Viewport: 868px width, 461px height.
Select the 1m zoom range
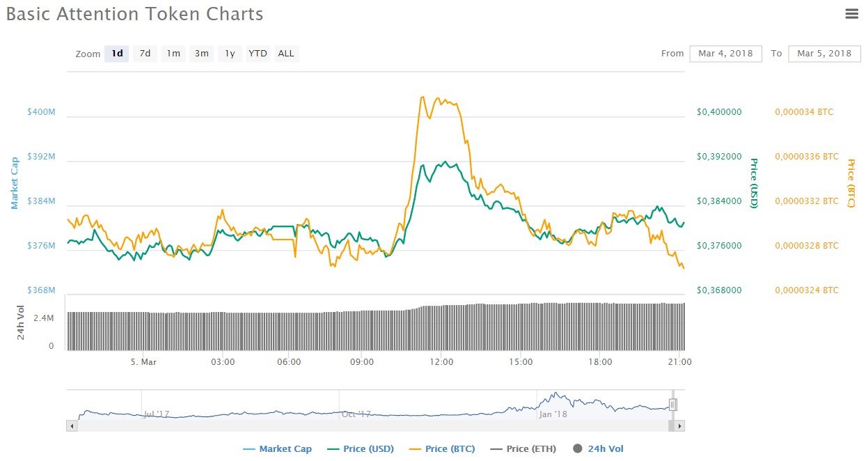point(173,54)
